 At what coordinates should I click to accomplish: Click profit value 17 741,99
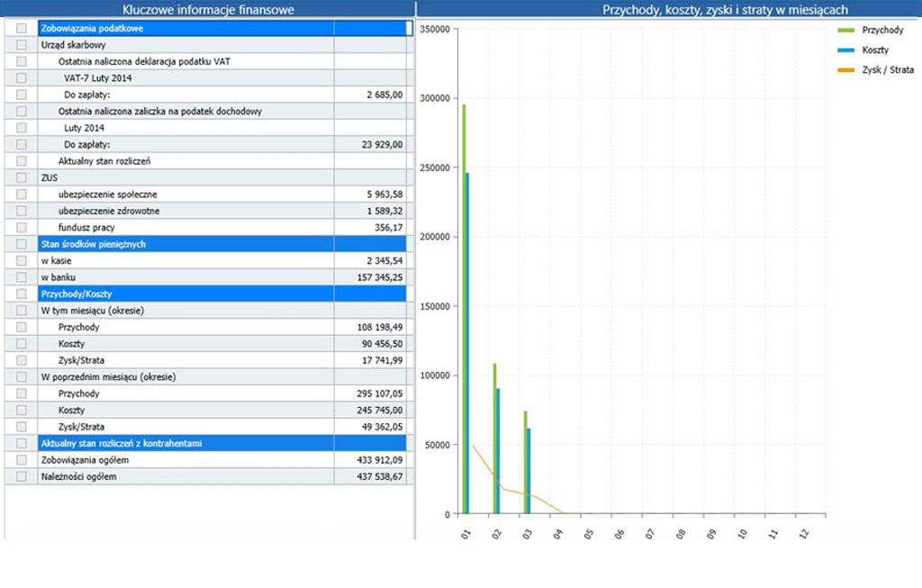coord(382,360)
